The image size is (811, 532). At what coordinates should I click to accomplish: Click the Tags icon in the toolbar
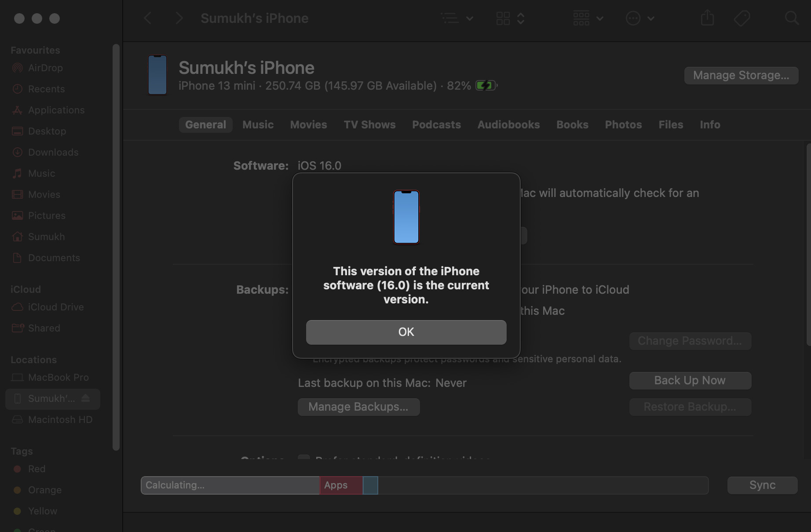pos(742,18)
